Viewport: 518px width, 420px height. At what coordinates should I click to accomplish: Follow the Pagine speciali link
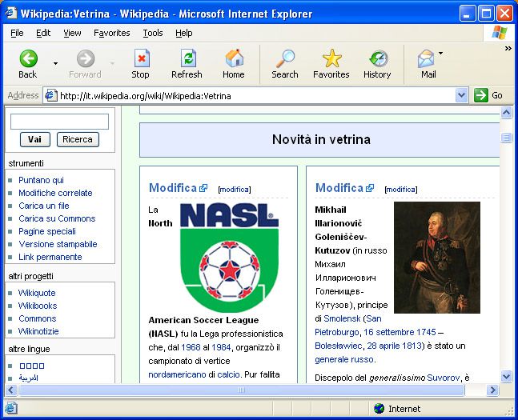[46, 231]
